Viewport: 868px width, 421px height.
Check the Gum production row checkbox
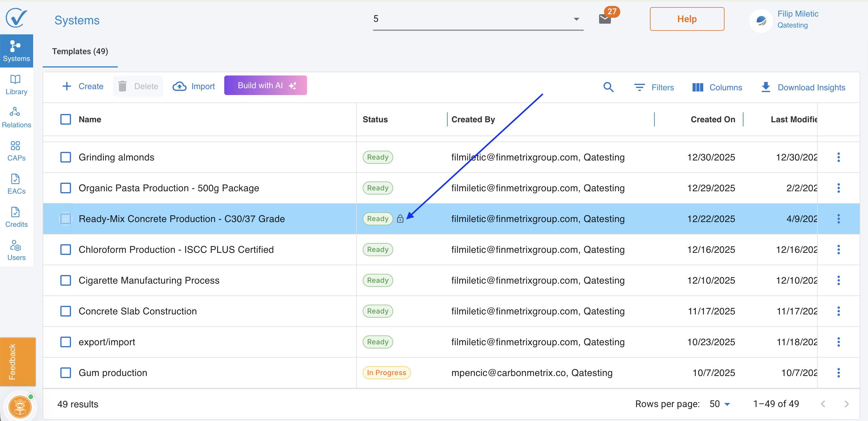coord(66,373)
